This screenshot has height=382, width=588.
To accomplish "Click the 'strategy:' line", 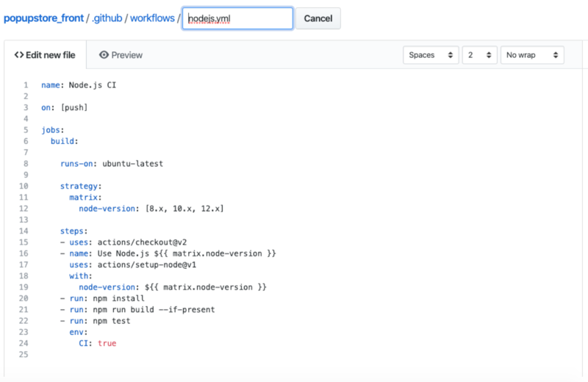I will pyautogui.click(x=81, y=187).
